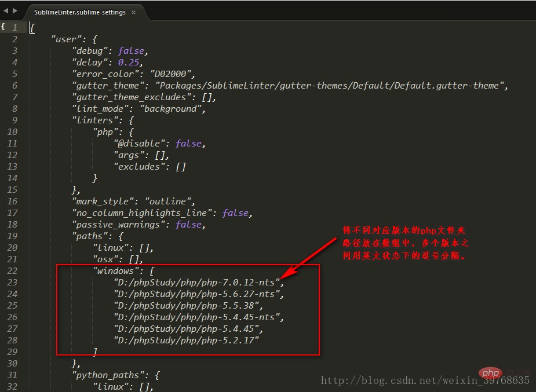The image size is (536, 392).
Task: Click the "background" lint mode value
Action: coord(170,109)
